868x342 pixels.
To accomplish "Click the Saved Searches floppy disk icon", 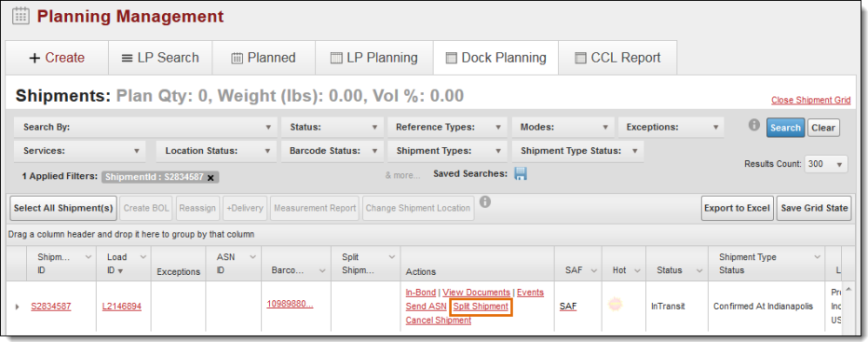I will (x=521, y=174).
